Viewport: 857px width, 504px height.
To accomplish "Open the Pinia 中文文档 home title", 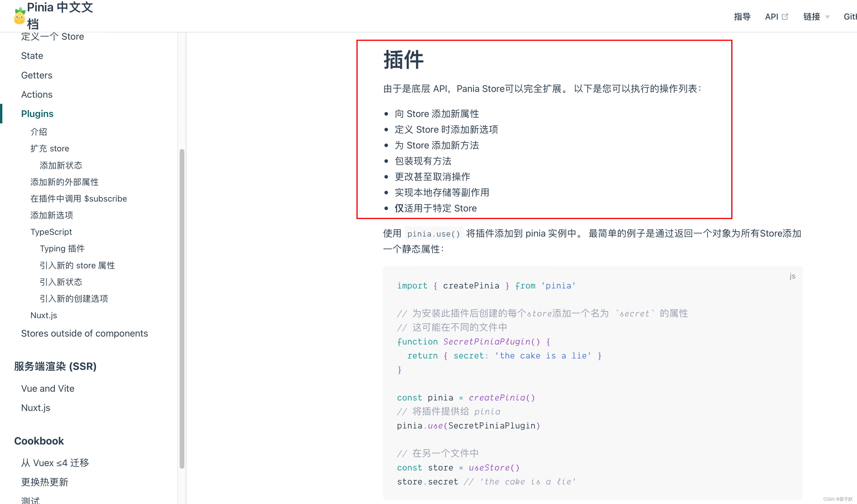I will click(x=60, y=16).
